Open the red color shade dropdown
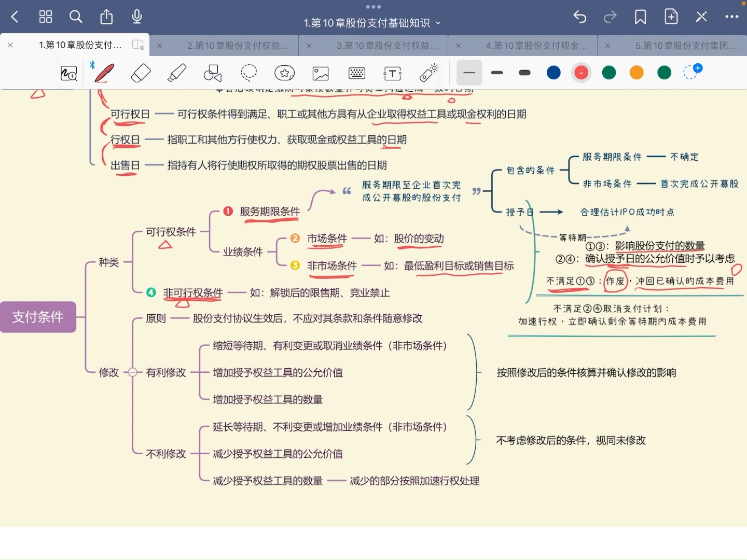This screenshot has height=560, width=747. (x=582, y=73)
